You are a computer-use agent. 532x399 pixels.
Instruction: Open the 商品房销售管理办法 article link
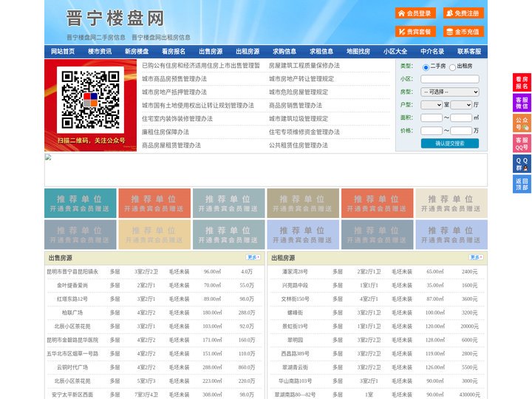296,105
